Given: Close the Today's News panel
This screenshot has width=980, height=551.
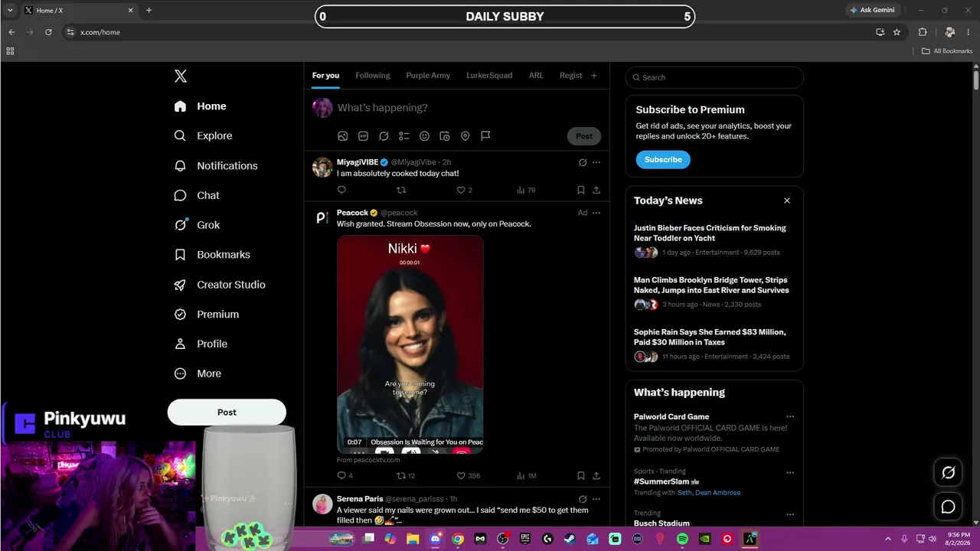Looking at the screenshot, I should click(787, 201).
